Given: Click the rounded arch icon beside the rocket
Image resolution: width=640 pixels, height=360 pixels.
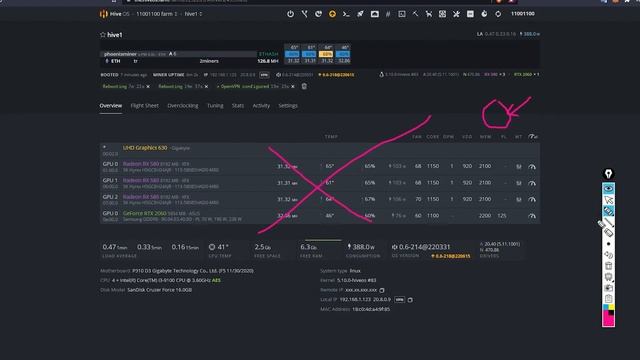Looking at the screenshot, I should pyautogui.click(x=374, y=14).
